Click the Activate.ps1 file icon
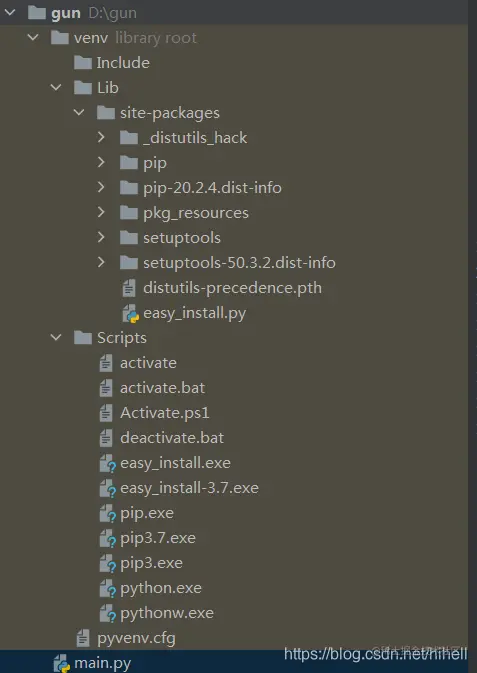The height and width of the screenshot is (673, 477). [106, 413]
